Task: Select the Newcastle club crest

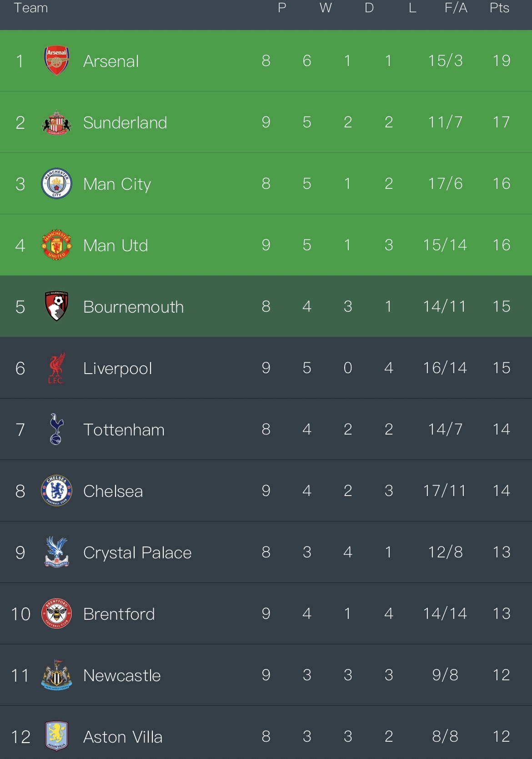Action: point(56,675)
